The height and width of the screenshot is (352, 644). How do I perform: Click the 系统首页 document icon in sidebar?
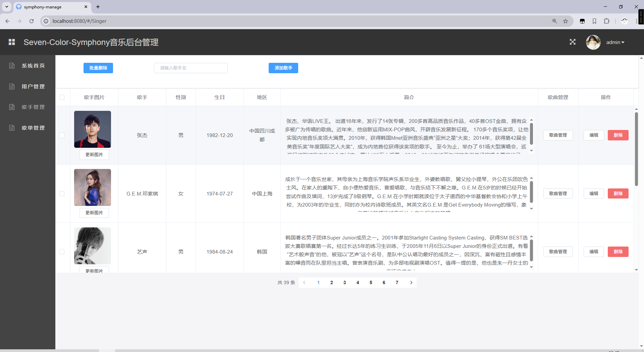click(12, 66)
